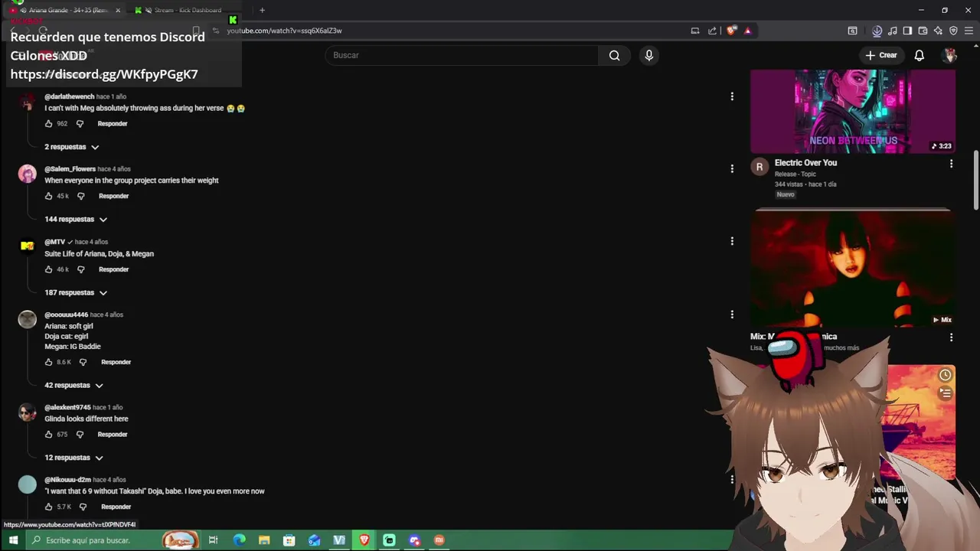Dislike the @ooouuu4446 comment

point(83,362)
